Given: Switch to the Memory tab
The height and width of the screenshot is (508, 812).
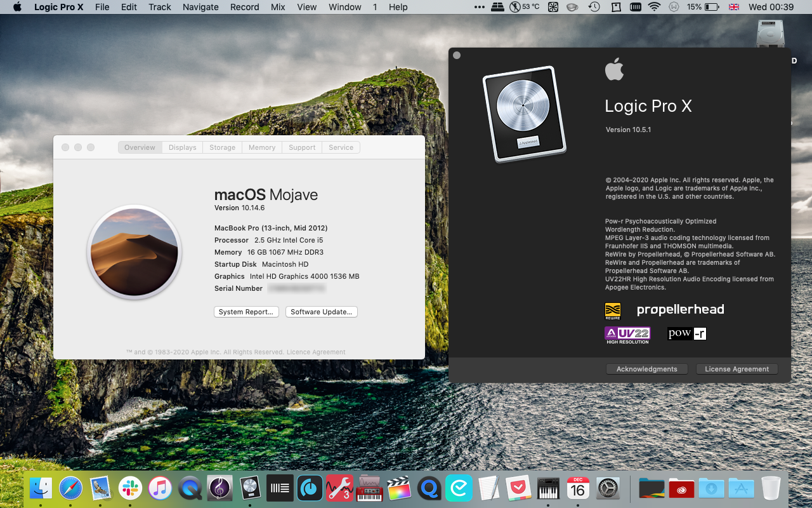Looking at the screenshot, I should point(262,147).
